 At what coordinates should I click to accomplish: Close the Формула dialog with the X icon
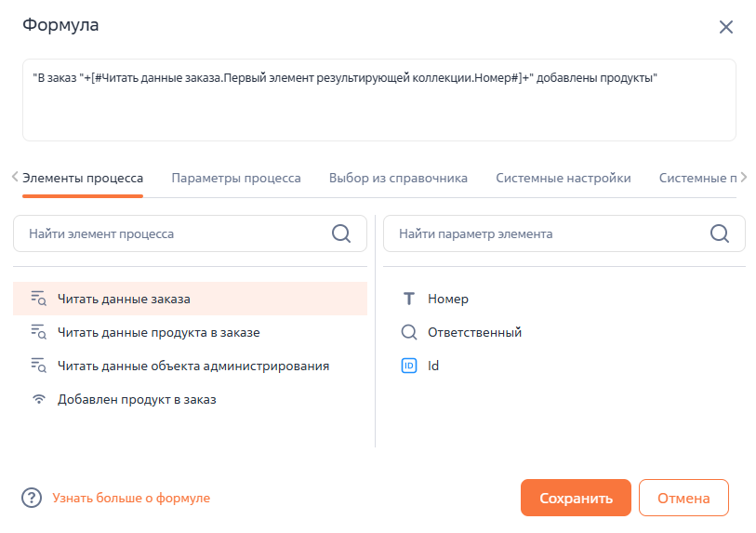(x=725, y=27)
